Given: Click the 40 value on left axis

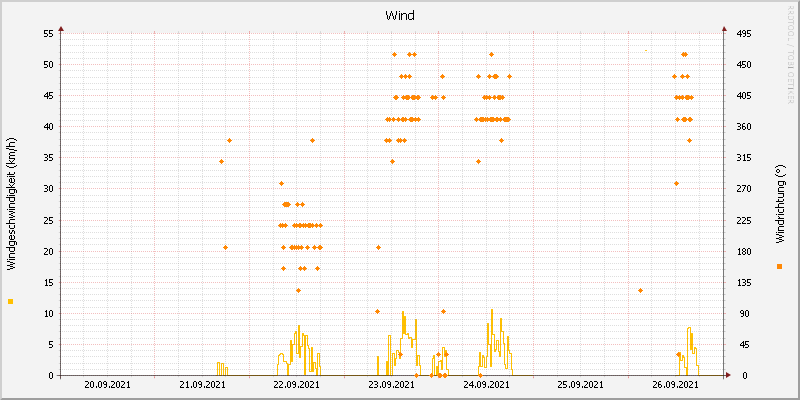Looking at the screenshot, I should click(x=48, y=127).
